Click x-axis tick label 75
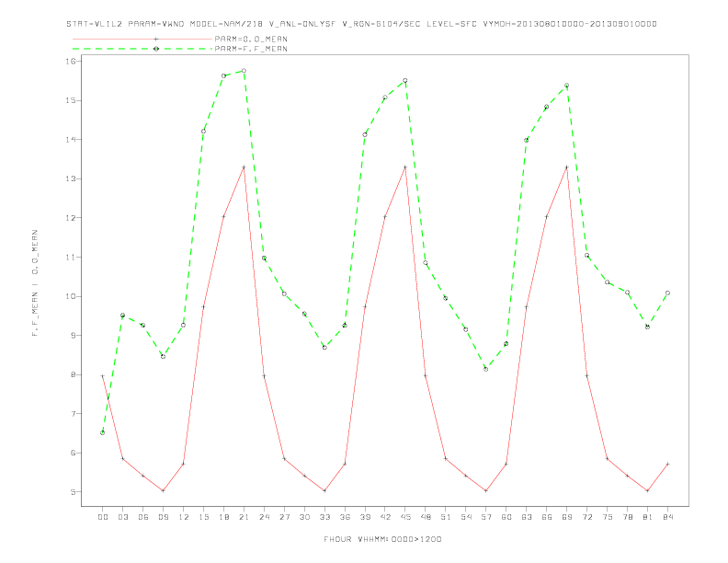728x563 pixels. [x=608, y=517]
